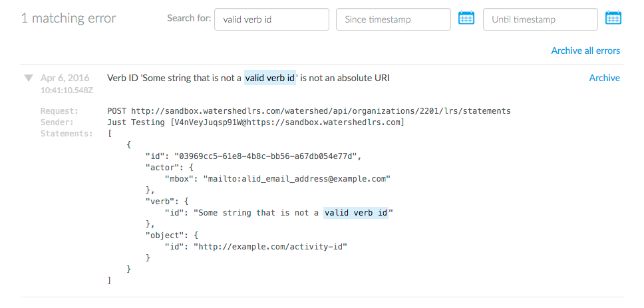
Task: Open the Until timestamp calendar picker
Action: 613,19
